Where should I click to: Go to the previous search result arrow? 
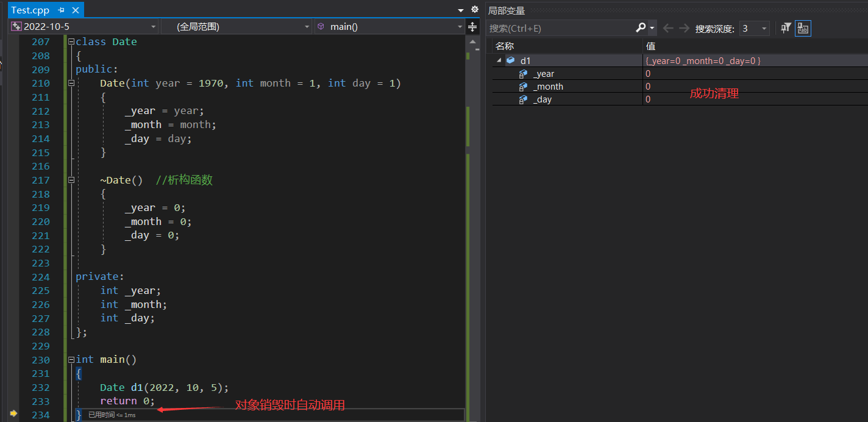(668, 28)
